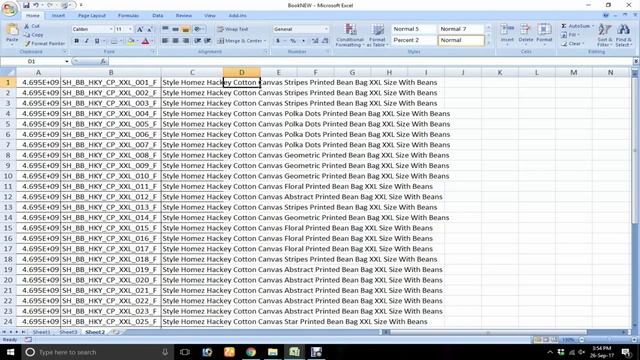Open Excel Help icon
Viewport: 640px width, 360px height.
[606, 16]
